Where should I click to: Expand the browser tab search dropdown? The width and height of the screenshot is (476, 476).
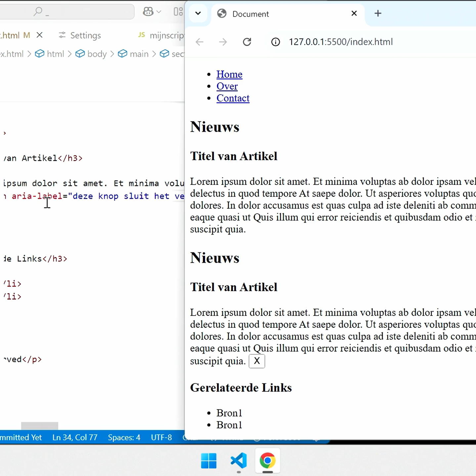(198, 14)
